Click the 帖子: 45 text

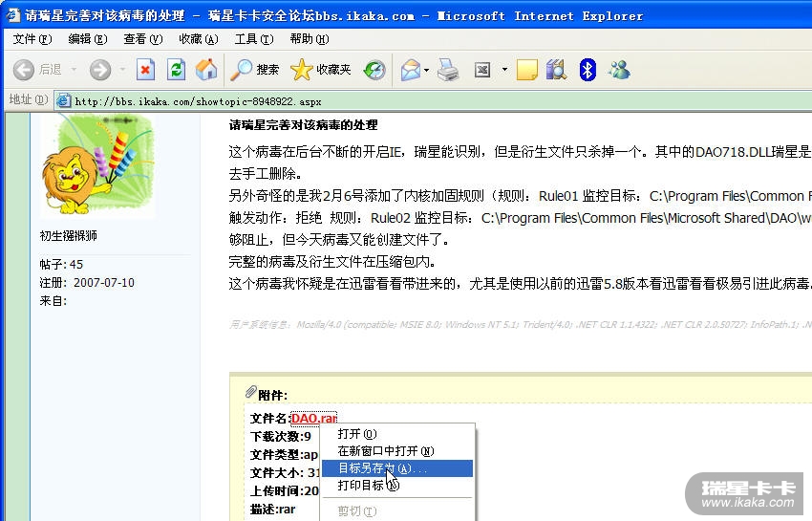tap(61, 265)
